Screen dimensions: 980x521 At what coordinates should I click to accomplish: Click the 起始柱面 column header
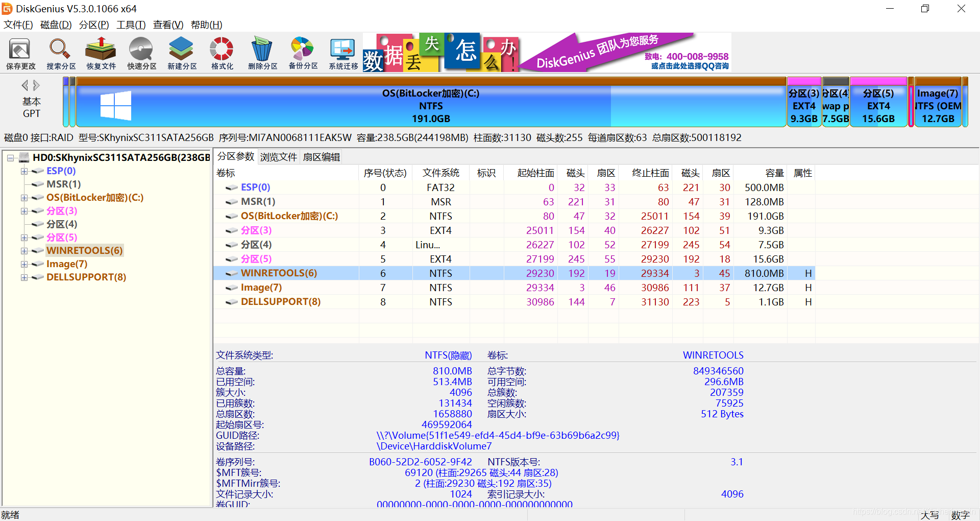[530, 173]
